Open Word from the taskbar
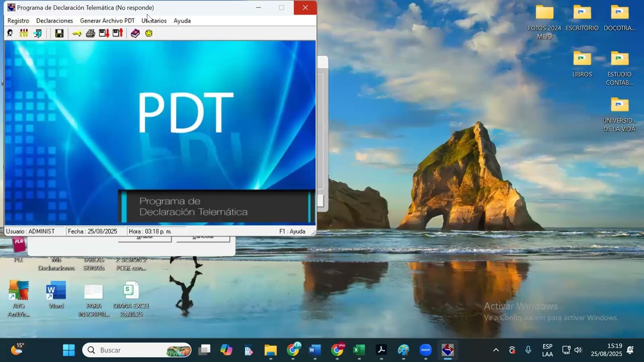 [315, 350]
